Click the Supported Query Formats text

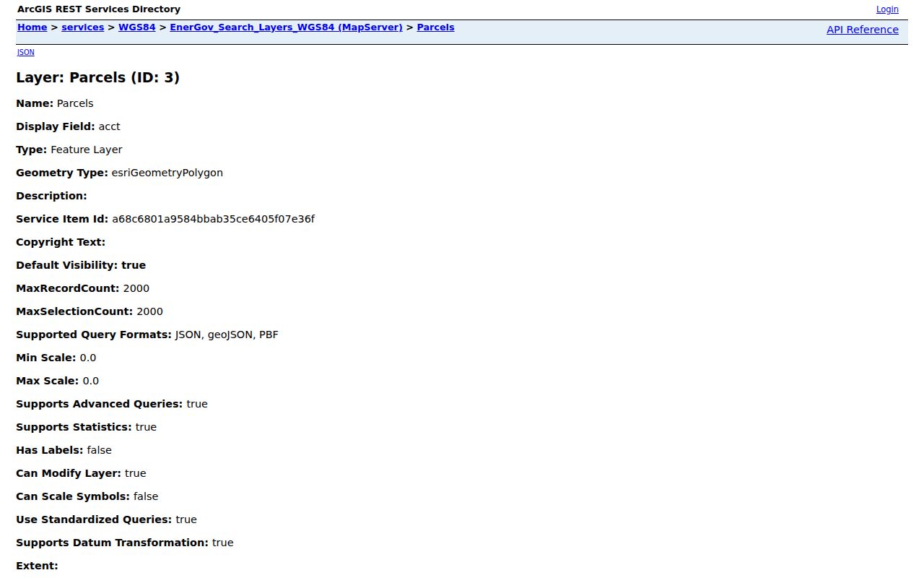(147, 335)
